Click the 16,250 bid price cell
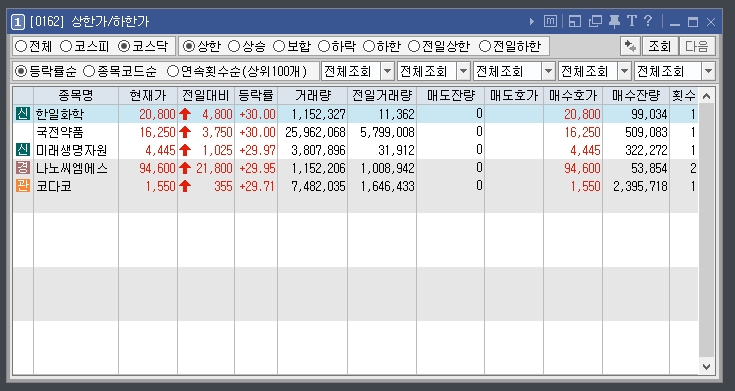The image size is (735, 391). [582, 132]
